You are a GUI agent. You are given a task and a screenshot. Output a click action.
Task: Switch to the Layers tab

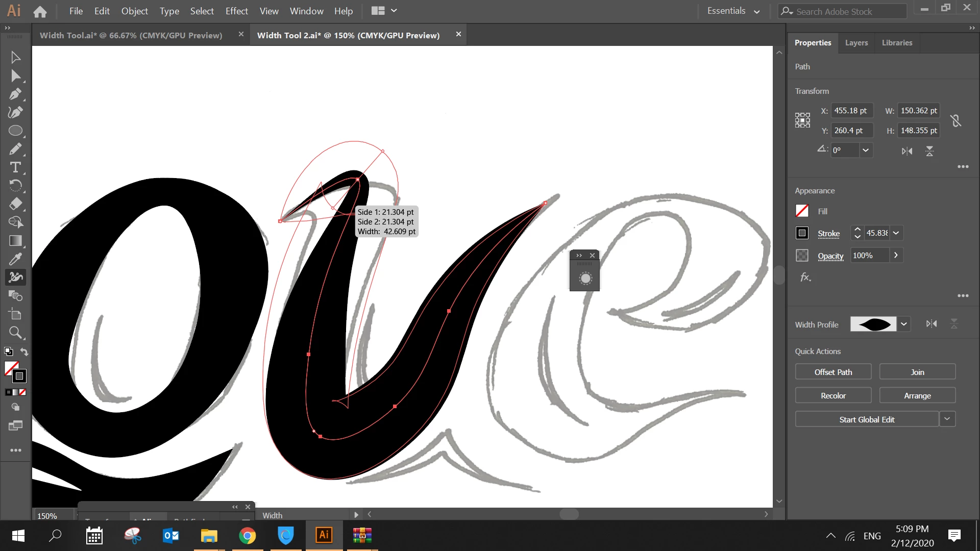click(x=856, y=43)
